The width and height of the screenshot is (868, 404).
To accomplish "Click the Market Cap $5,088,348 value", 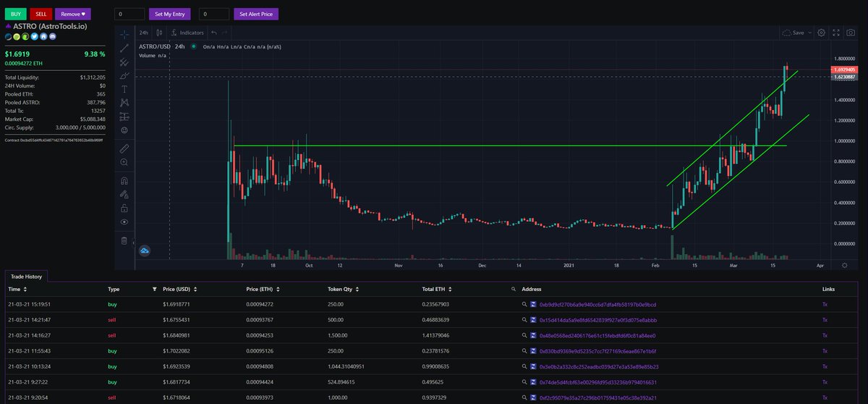I will [x=91, y=119].
